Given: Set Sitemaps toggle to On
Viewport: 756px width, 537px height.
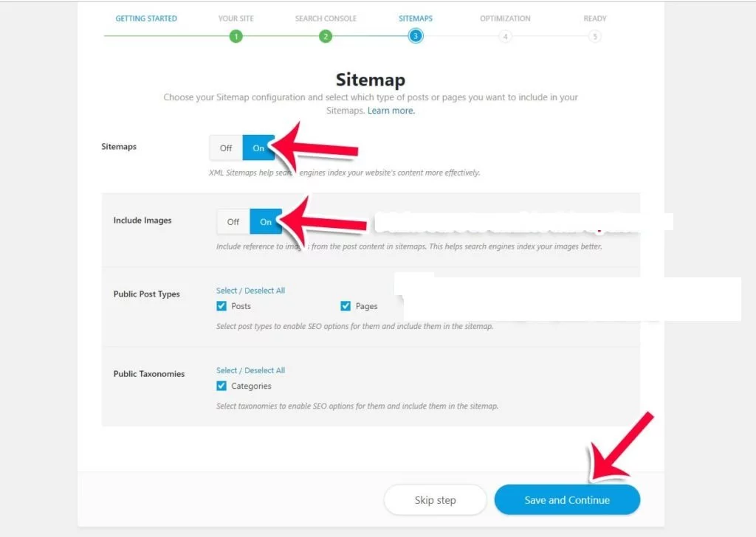Looking at the screenshot, I should coord(258,148).
